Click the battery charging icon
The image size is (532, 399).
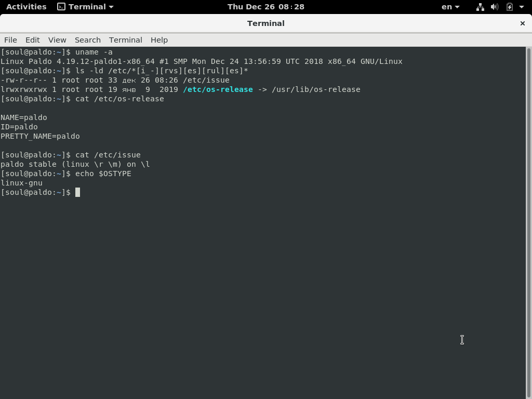pyautogui.click(x=509, y=7)
